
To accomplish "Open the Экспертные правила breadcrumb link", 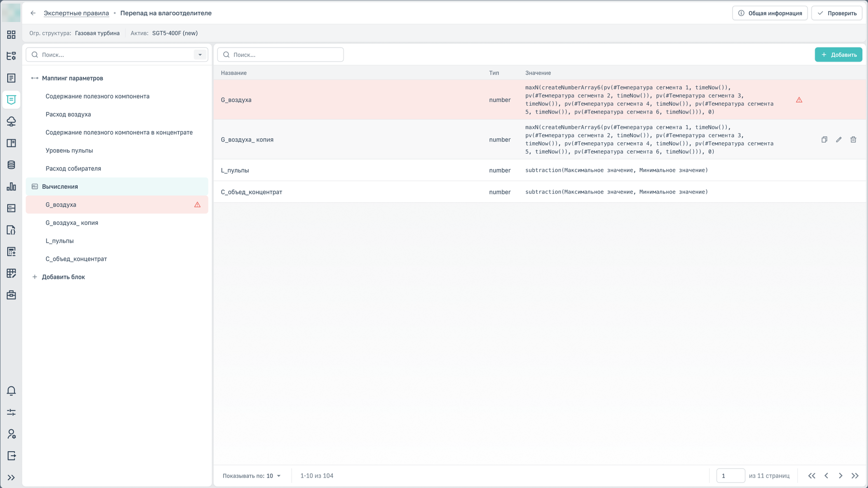I will click(x=76, y=13).
